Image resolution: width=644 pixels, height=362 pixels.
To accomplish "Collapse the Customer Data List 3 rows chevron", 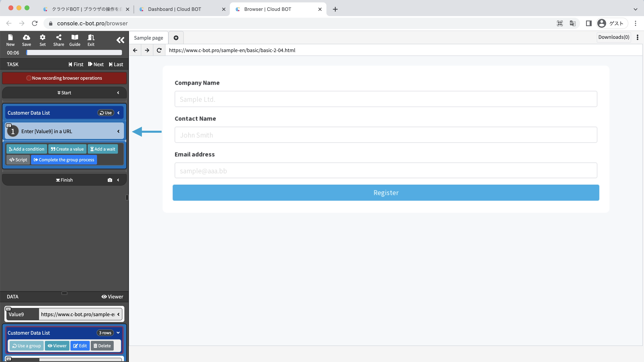I will [x=118, y=333].
